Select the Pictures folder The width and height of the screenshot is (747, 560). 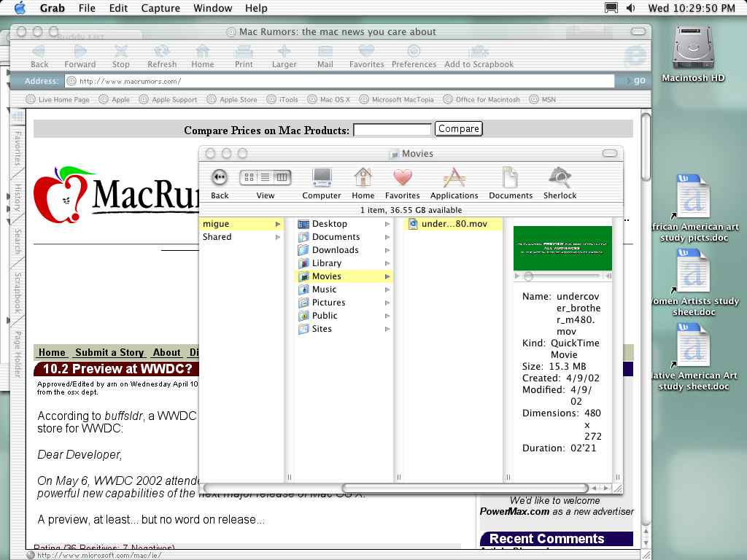pos(344,303)
